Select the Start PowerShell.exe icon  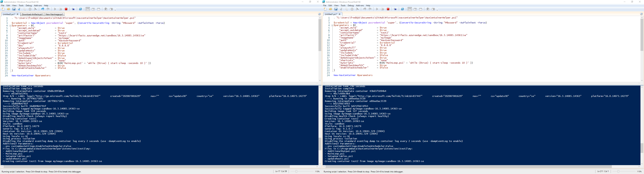[x=80, y=9]
